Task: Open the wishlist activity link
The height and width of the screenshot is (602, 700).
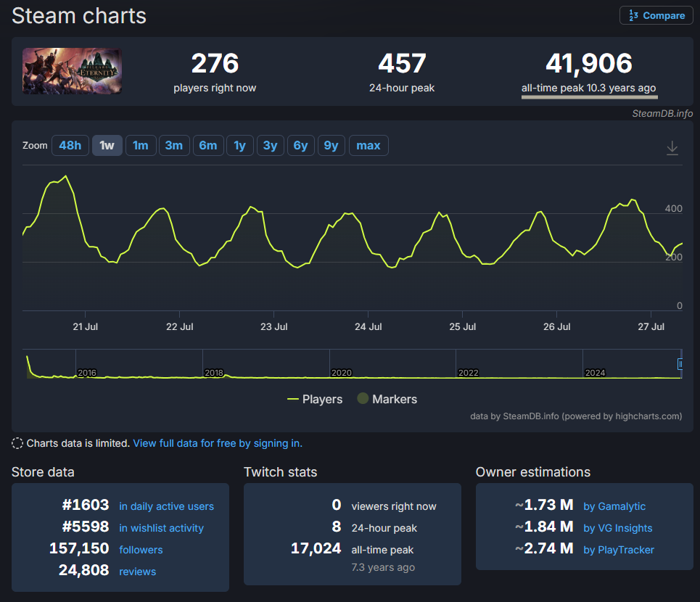Action: 161,528
